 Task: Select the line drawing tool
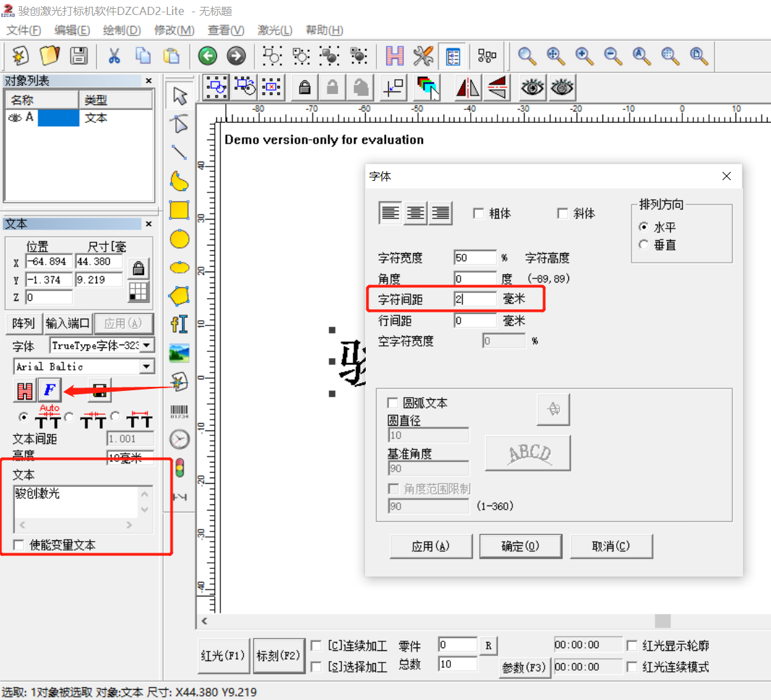click(x=179, y=152)
